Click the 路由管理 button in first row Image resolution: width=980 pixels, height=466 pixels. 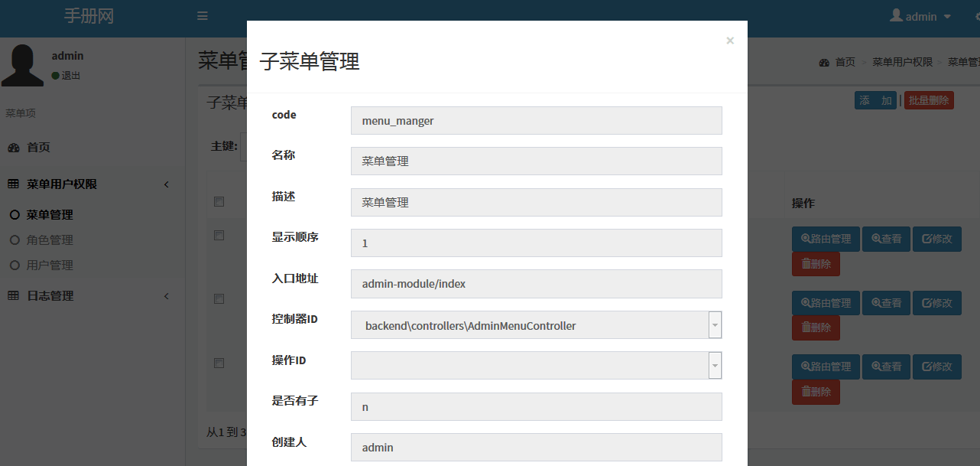pyautogui.click(x=826, y=239)
